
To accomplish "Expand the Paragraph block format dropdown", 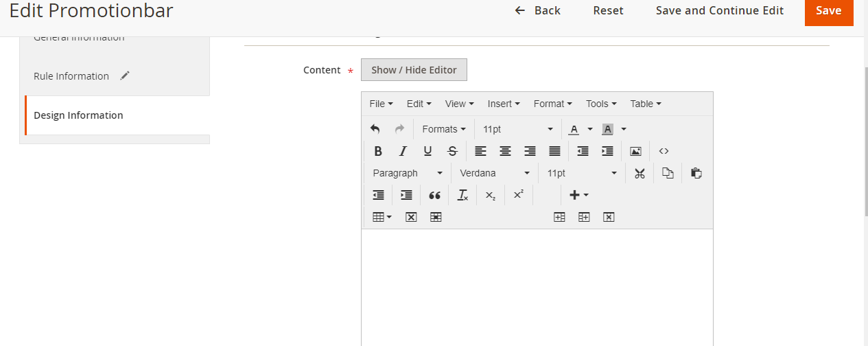I will (408, 173).
